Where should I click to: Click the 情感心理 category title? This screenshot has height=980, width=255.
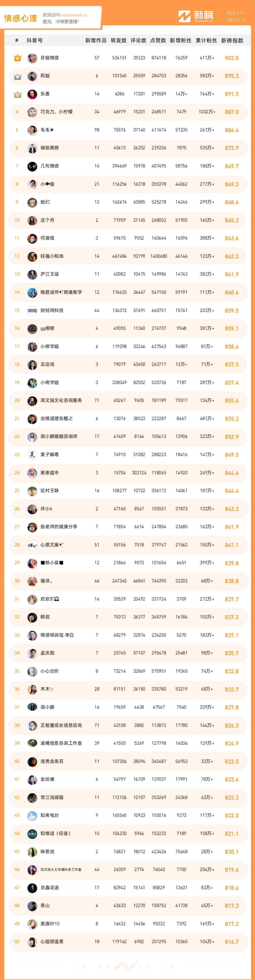pyautogui.click(x=21, y=18)
